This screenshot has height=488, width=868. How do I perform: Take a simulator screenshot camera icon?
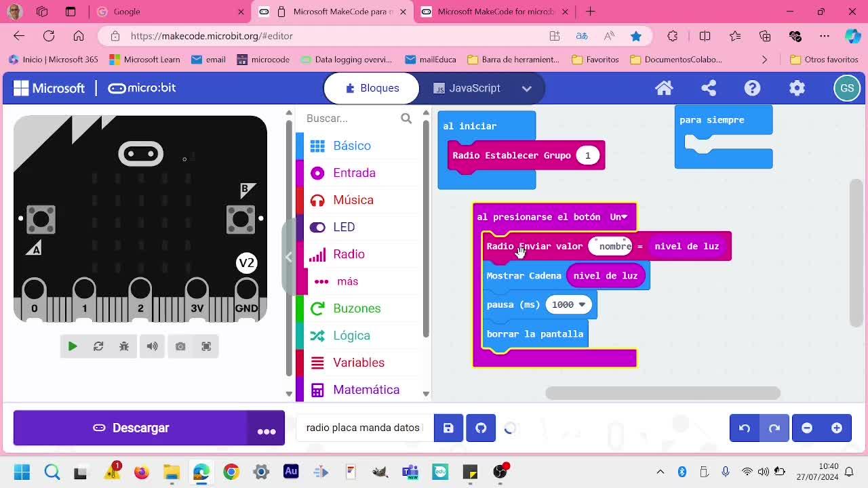tap(180, 346)
